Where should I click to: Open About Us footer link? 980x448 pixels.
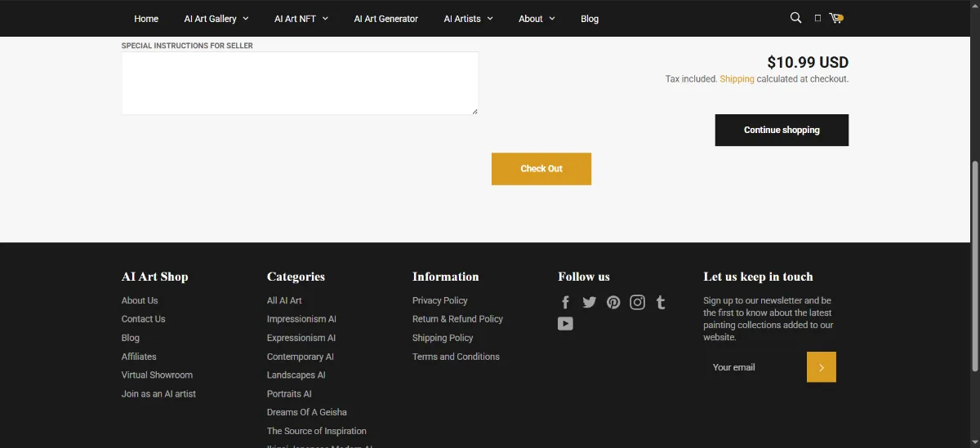[x=140, y=300]
